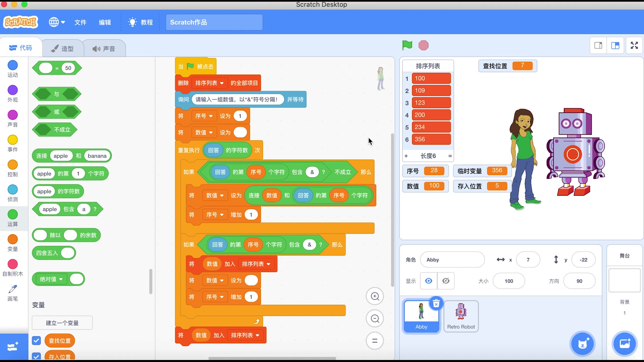Select the Retro Robot sprite thumbnail
Image resolution: width=644 pixels, height=362 pixels.
click(461, 315)
